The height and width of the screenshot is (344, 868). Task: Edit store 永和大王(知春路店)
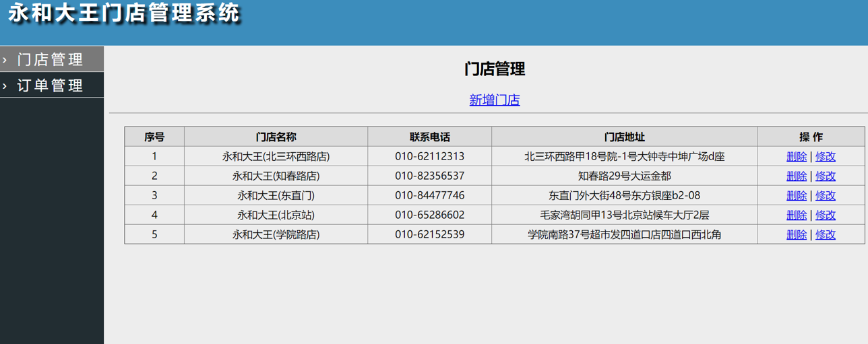point(826,176)
